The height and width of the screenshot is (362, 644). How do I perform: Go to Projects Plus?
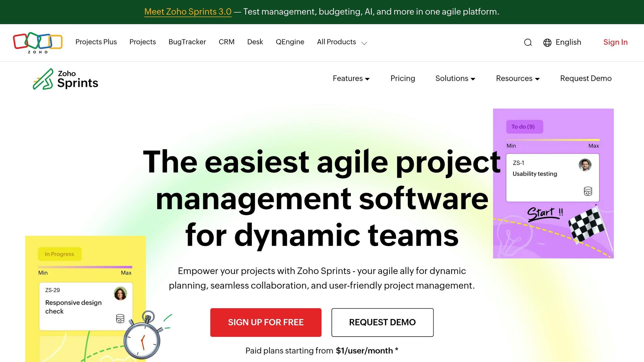coord(96,42)
